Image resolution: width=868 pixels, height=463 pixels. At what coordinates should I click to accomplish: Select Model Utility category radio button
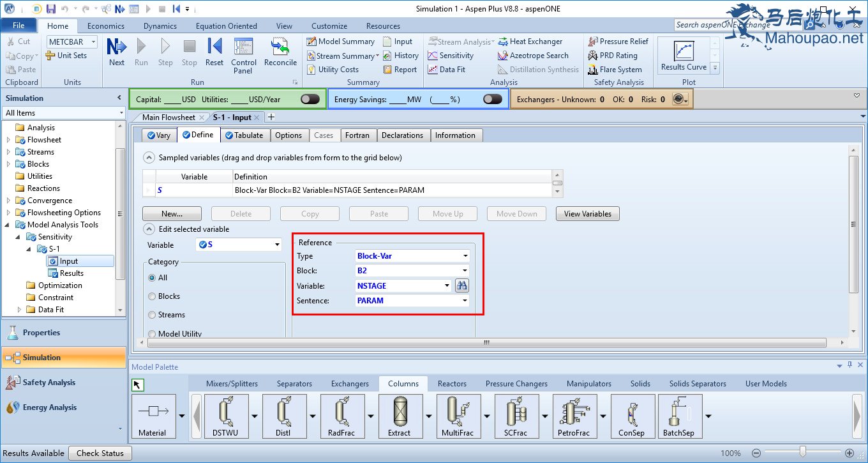point(152,333)
